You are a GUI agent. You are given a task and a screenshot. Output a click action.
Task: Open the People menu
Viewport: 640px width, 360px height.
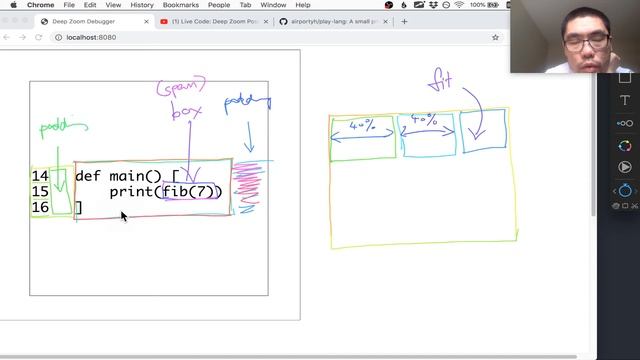coord(219,5)
